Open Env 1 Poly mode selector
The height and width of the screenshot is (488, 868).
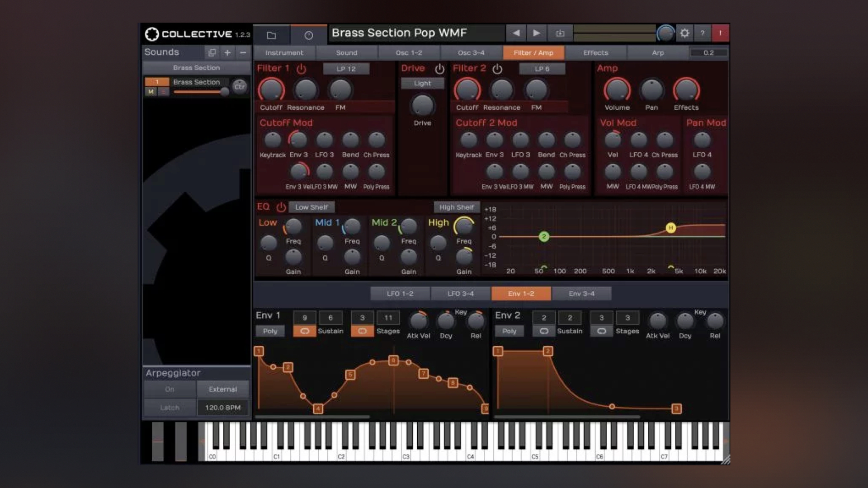click(270, 331)
